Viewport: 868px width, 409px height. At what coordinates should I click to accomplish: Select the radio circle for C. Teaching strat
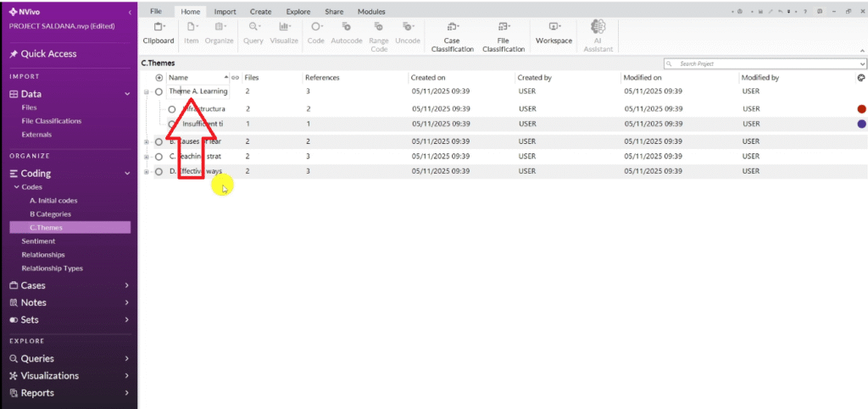pyautogui.click(x=159, y=157)
